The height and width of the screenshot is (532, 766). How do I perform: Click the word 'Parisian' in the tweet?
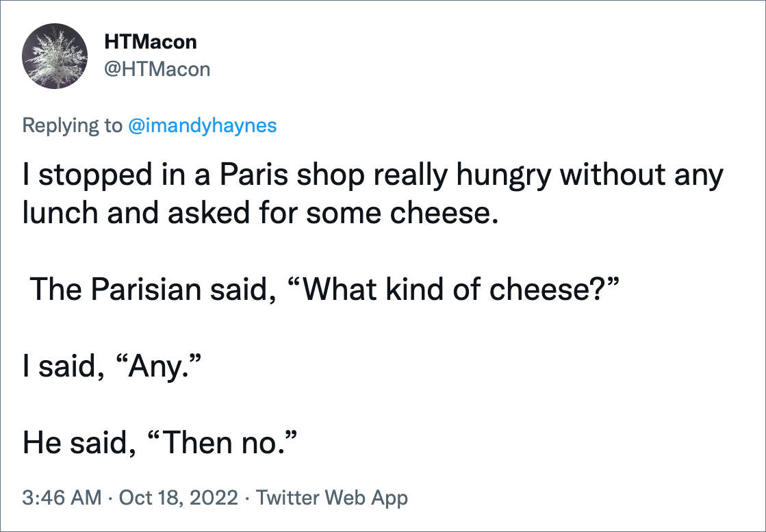point(146,289)
